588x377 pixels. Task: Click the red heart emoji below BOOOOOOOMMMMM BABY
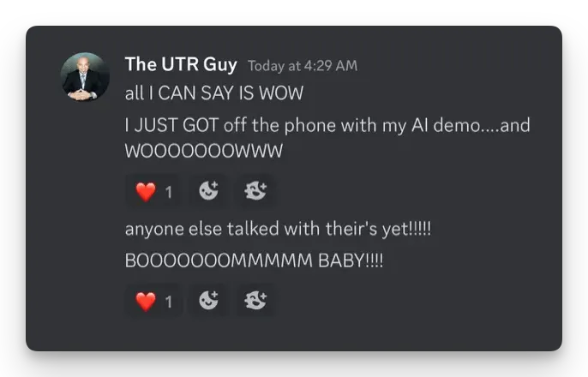coord(146,302)
